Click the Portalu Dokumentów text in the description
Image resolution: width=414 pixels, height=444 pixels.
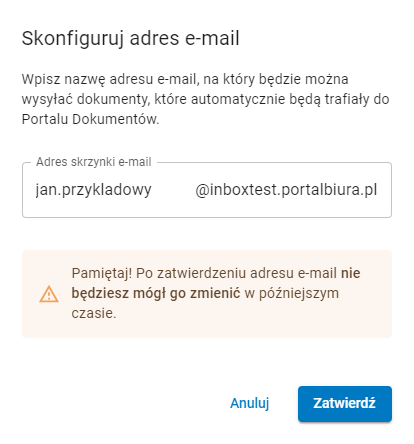(90, 119)
